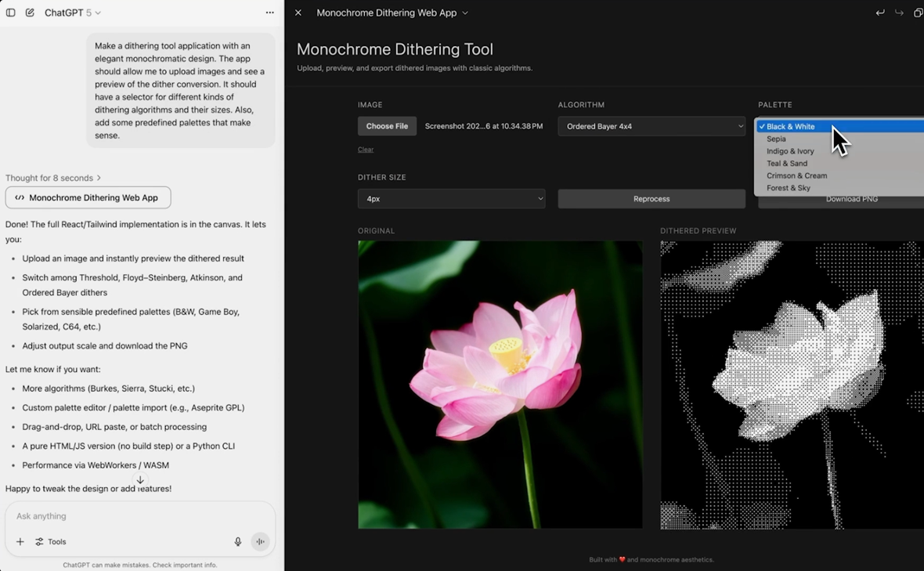Viewport: 924px width, 571px height.
Task: Choose the Teal & Sand palette option
Action: (x=787, y=164)
